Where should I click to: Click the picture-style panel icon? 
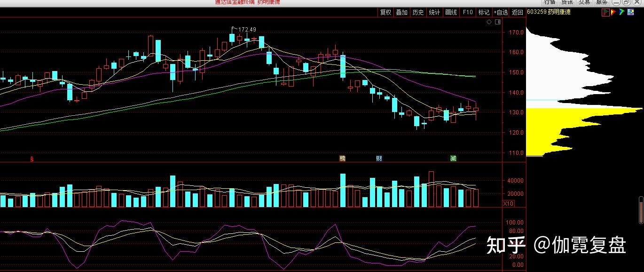pos(630,12)
